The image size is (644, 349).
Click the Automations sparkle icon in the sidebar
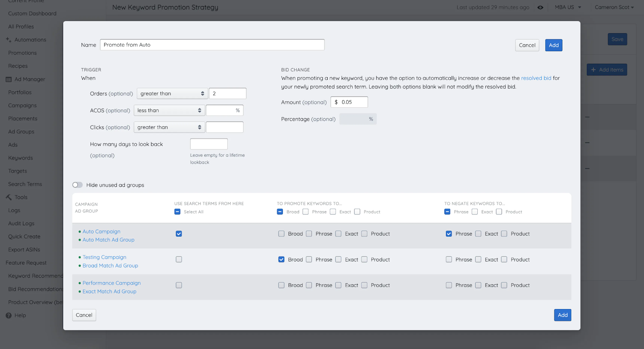[x=8, y=39]
